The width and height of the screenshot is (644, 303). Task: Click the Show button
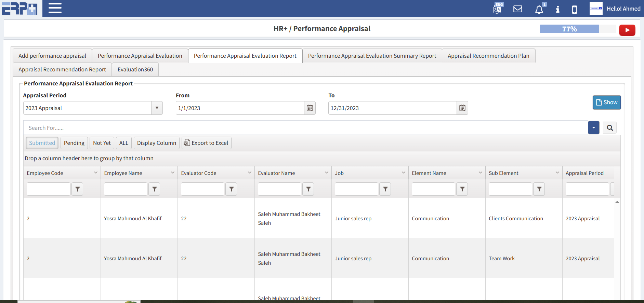click(x=606, y=102)
